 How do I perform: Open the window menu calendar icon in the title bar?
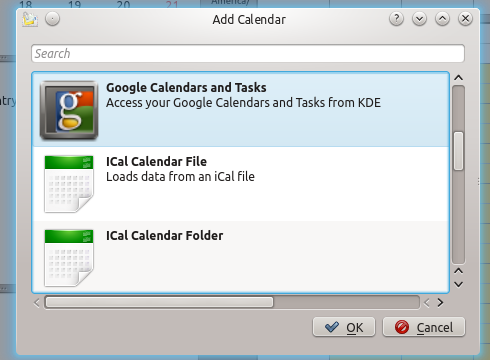point(30,19)
